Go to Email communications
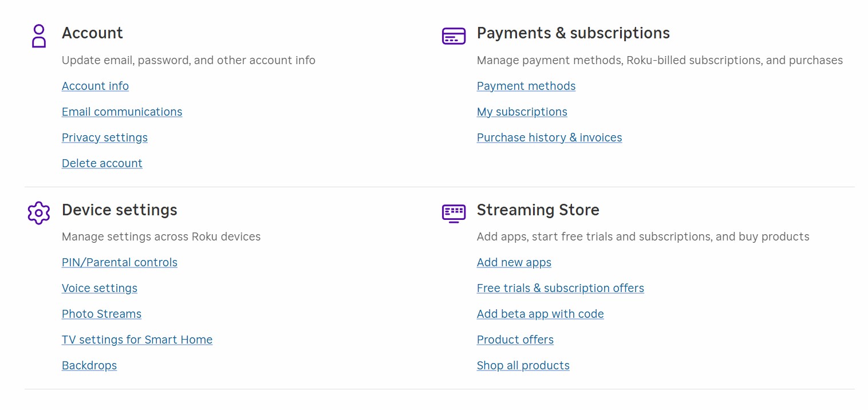Screen dimensions: 868x410 coord(122,112)
